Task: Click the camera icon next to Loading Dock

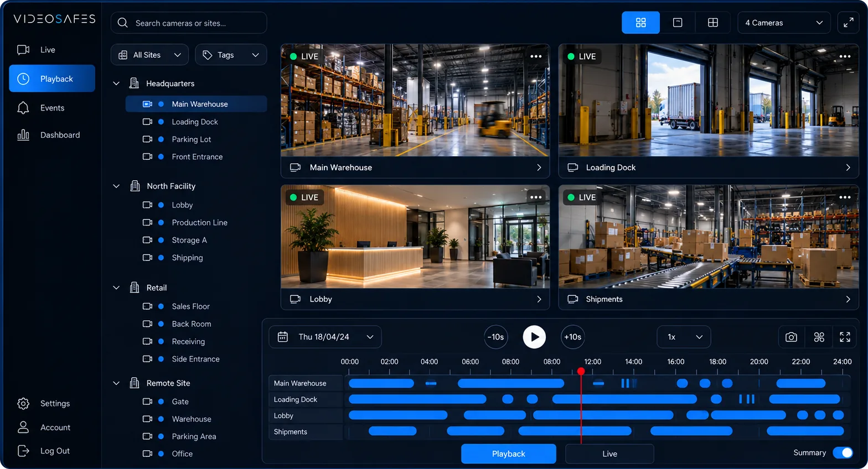Action: tap(147, 122)
